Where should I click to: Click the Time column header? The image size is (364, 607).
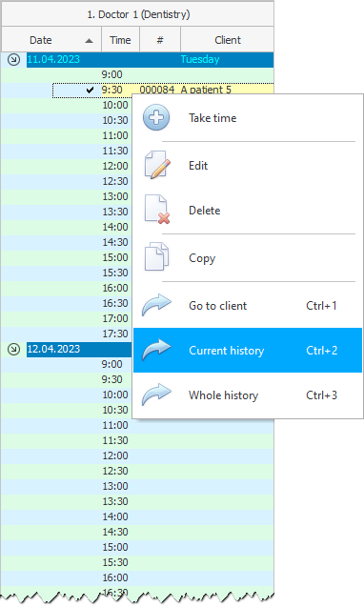pos(120,40)
